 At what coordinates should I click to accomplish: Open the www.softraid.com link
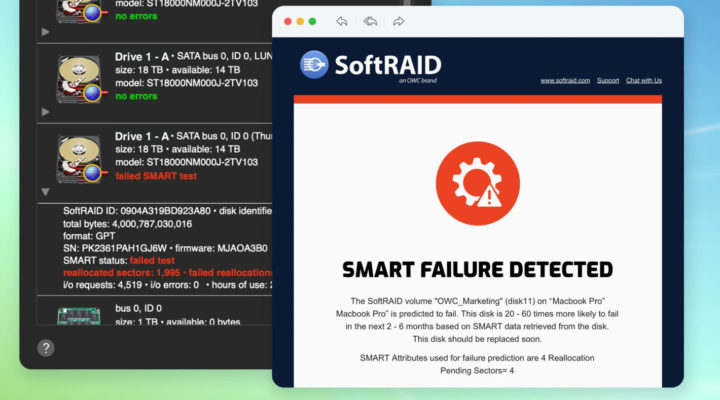tap(565, 81)
